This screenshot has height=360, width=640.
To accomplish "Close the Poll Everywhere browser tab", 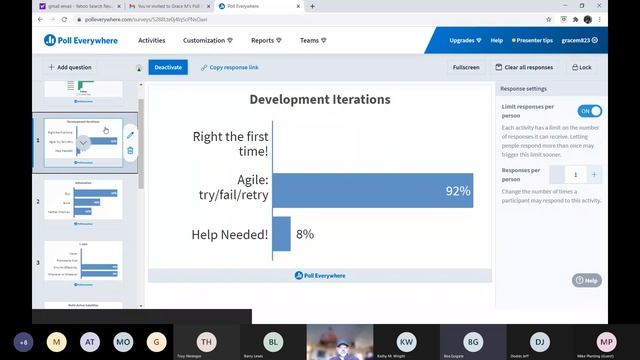I will click(x=298, y=6).
